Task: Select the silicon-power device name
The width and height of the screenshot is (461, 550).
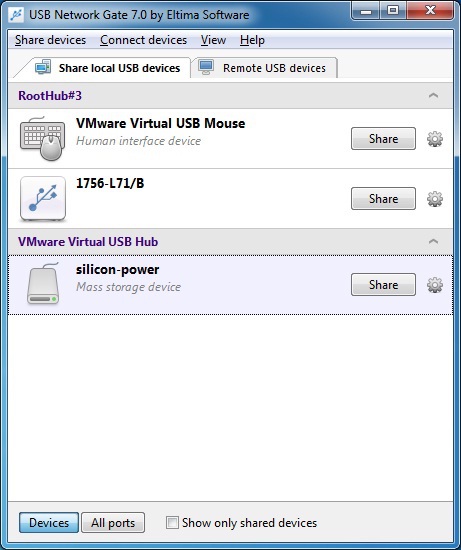Action: click(x=118, y=269)
